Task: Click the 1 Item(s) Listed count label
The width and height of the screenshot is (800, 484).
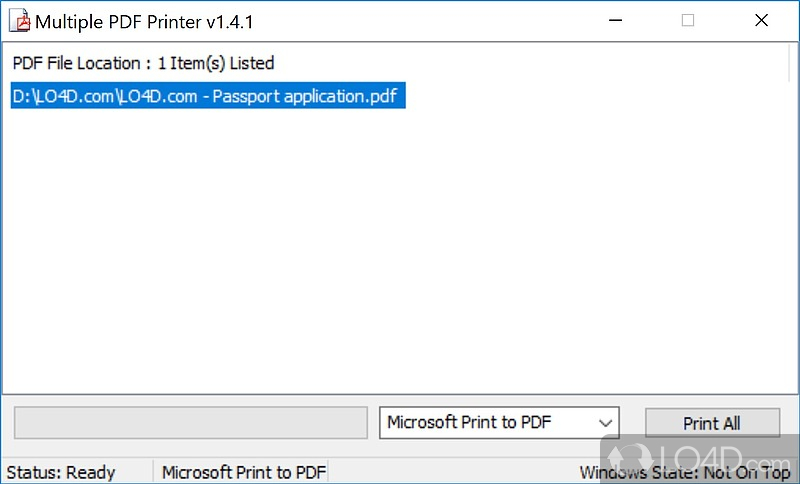Action: tap(216, 63)
